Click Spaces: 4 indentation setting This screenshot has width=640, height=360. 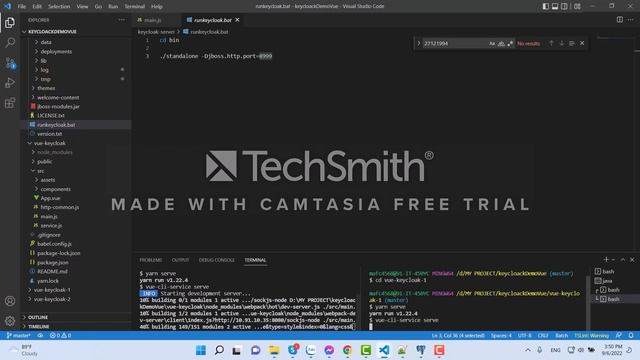[x=501, y=336]
